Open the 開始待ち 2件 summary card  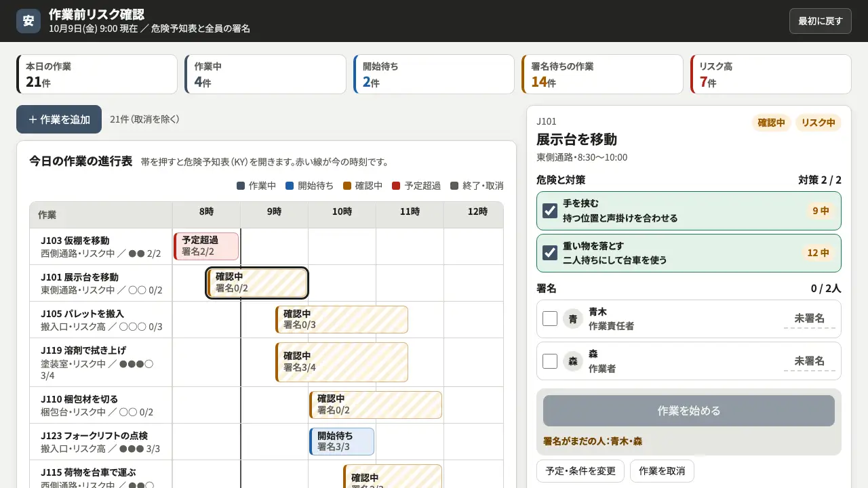(434, 75)
